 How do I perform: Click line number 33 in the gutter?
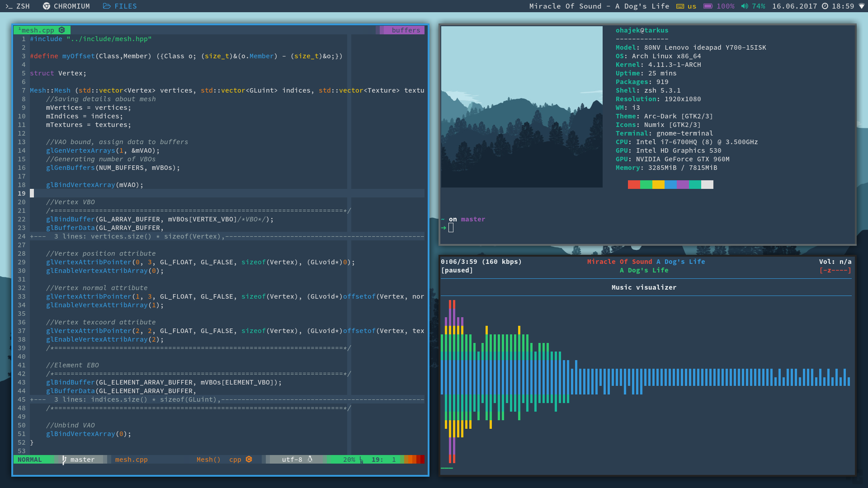pyautogui.click(x=22, y=296)
